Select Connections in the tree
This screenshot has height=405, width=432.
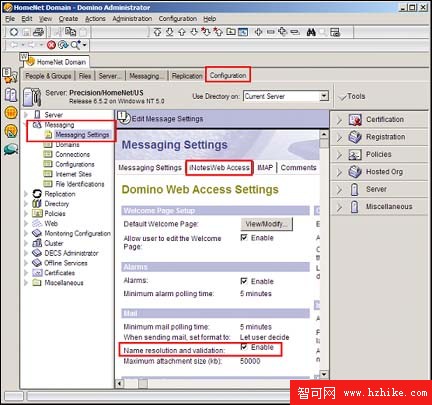point(73,154)
